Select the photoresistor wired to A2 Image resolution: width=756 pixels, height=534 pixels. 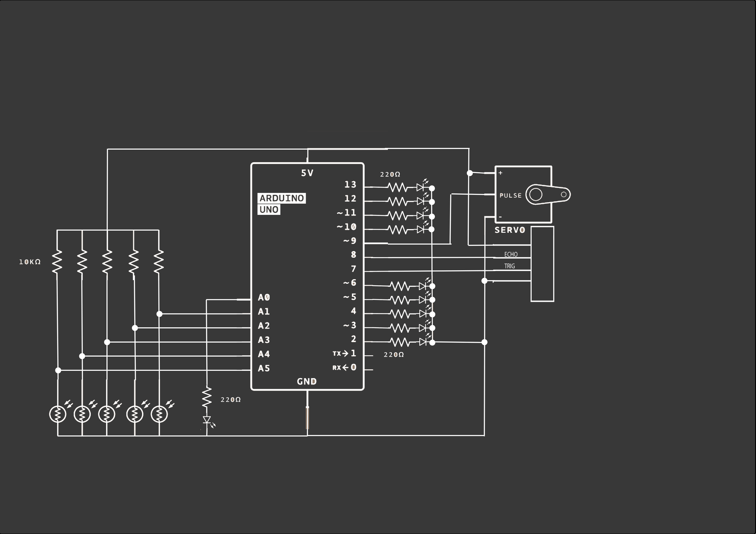pos(135,414)
